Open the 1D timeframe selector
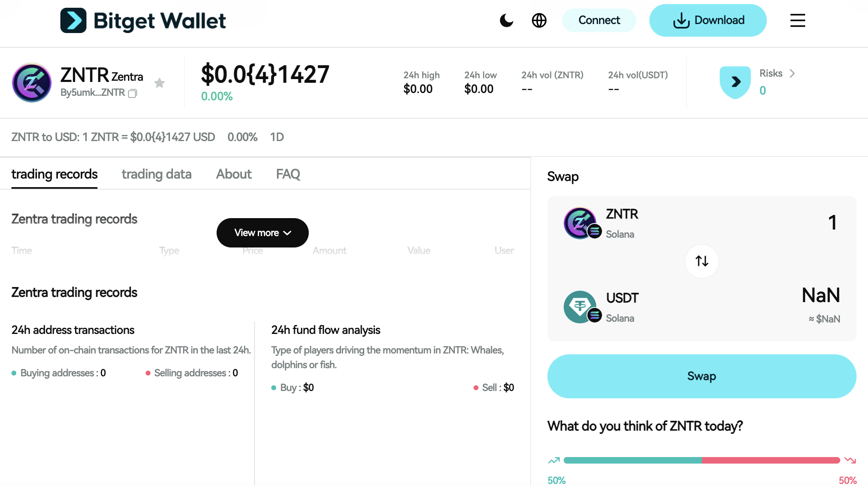This screenshot has width=868, height=486. coord(277,137)
